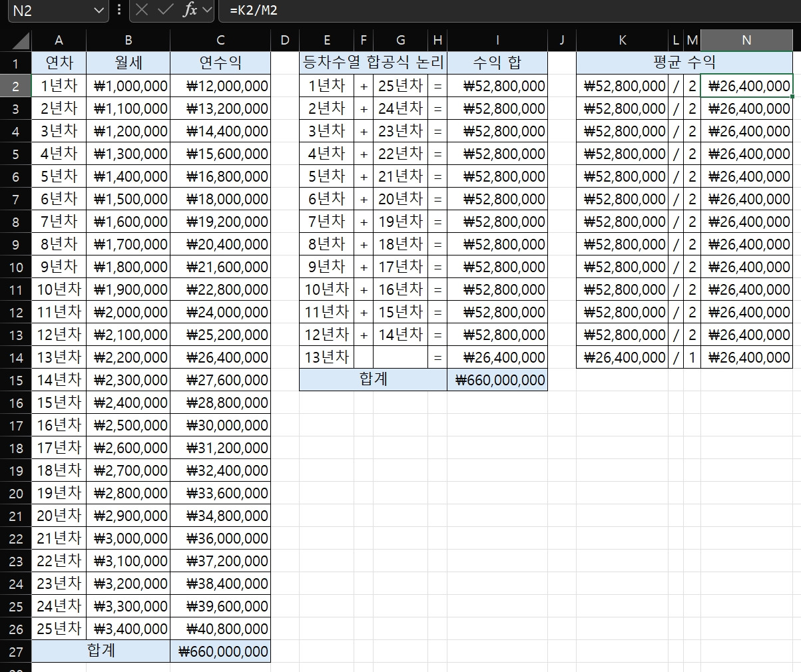Click the 등차수열 합공식 논리 header cell
The height and width of the screenshot is (672, 801).
coord(373,63)
